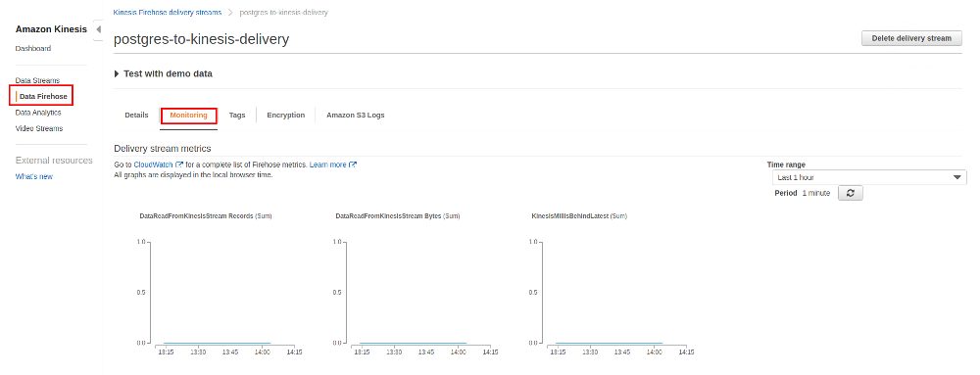
Task: Click the Delivery stream metrics heading
Action: [x=163, y=149]
